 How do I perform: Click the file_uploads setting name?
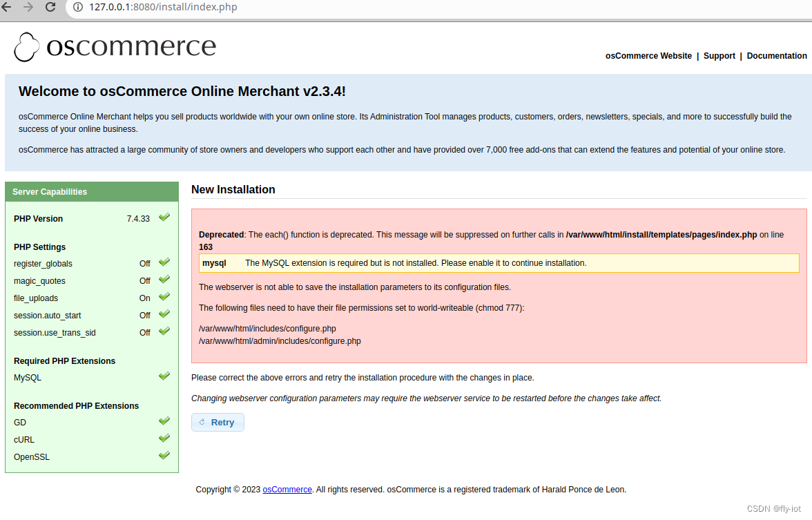coord(36,298)
